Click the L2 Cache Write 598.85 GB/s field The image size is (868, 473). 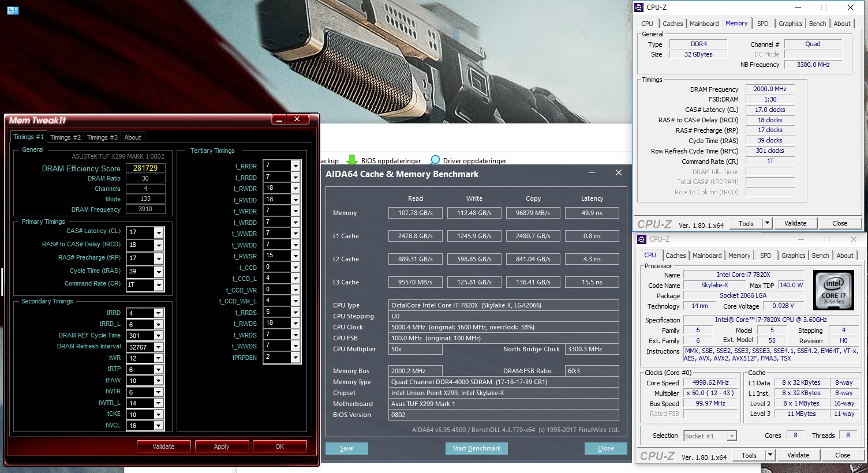pyautogui.click(x=474, y=259)
